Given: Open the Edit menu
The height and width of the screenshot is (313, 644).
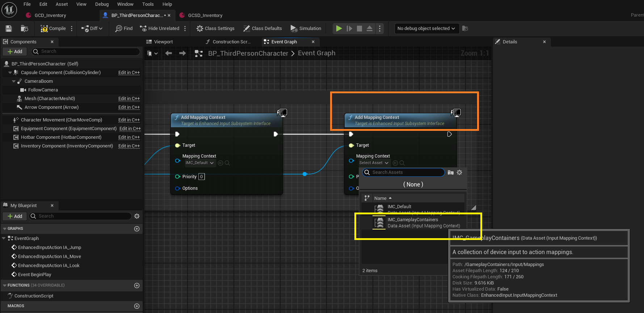Looking at the screenshot, I should [x=43, y=4].
